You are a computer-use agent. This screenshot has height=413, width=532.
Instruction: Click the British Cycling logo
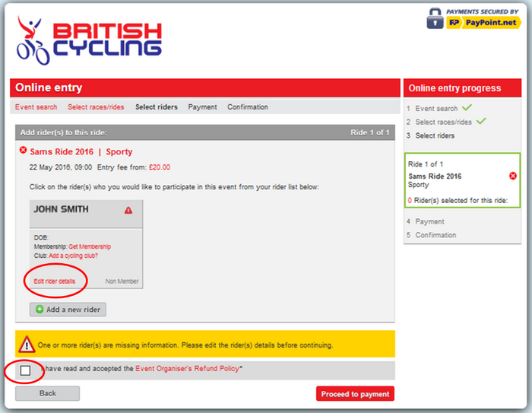89,41
